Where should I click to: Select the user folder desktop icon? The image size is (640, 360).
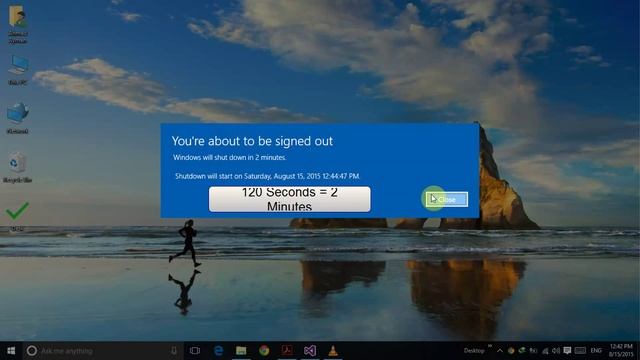click(x=18, y=24)
